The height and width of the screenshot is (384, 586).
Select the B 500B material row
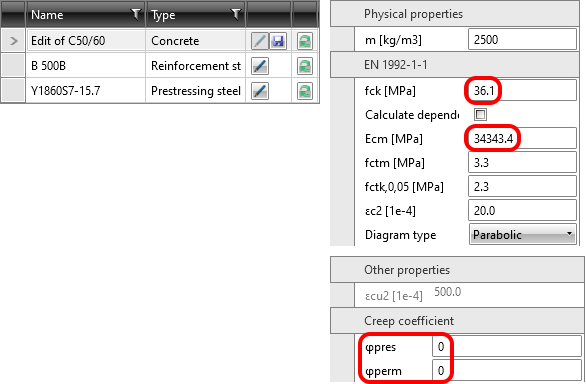click(x=160, y=66)
